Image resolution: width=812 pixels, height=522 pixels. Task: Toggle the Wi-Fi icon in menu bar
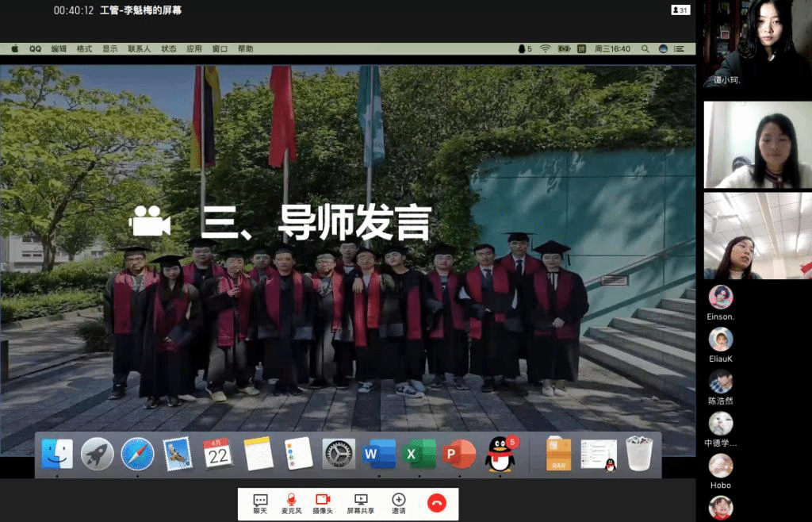[x=546, y=48]
